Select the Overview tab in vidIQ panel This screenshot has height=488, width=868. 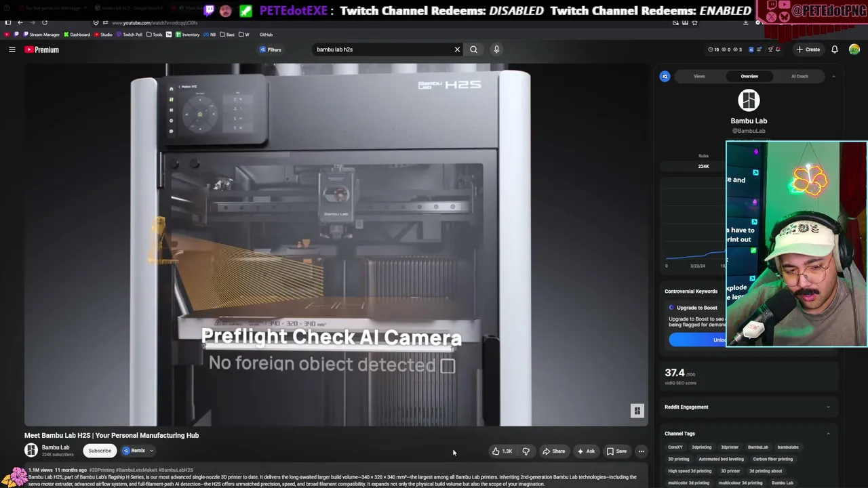(x=749, y=77)
